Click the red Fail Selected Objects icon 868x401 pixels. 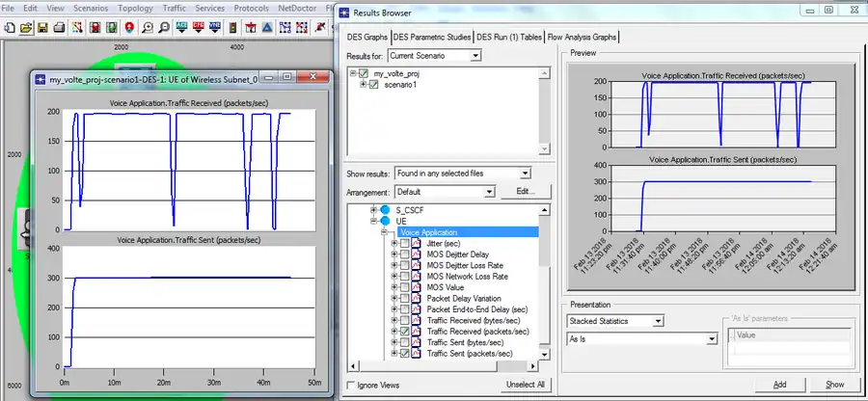coord(95,27)
